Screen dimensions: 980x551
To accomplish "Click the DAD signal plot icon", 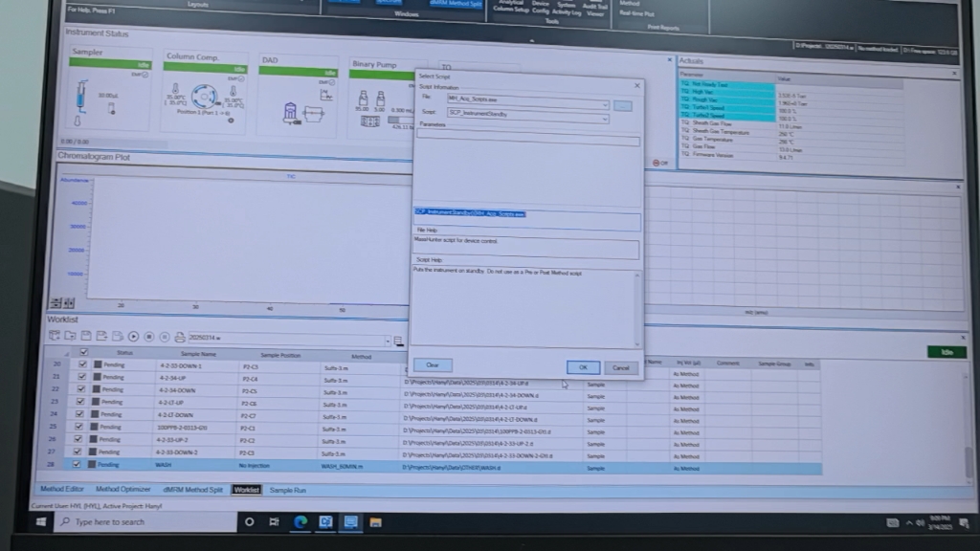I will (326, 95).
